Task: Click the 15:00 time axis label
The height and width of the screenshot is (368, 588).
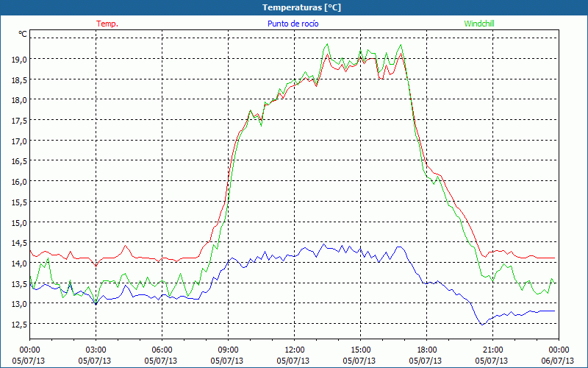Action: coord(360,350)
